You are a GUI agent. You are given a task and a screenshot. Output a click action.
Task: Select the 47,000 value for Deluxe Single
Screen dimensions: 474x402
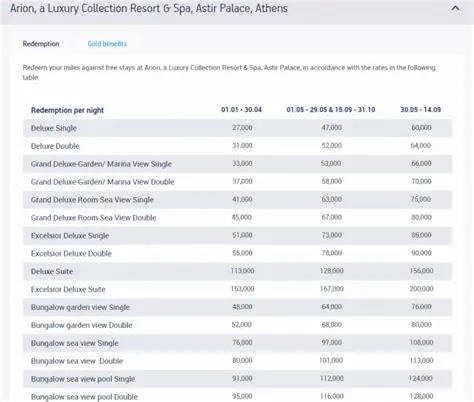point(331,128)
